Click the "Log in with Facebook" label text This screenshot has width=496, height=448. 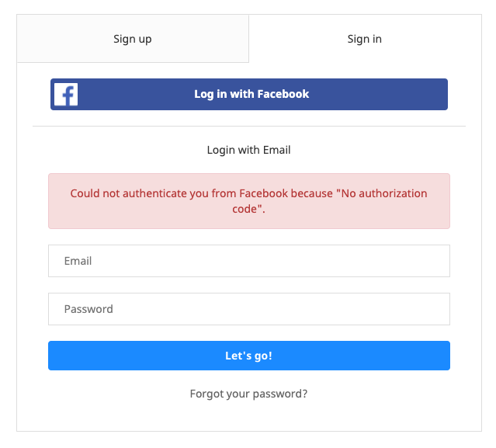251,94
